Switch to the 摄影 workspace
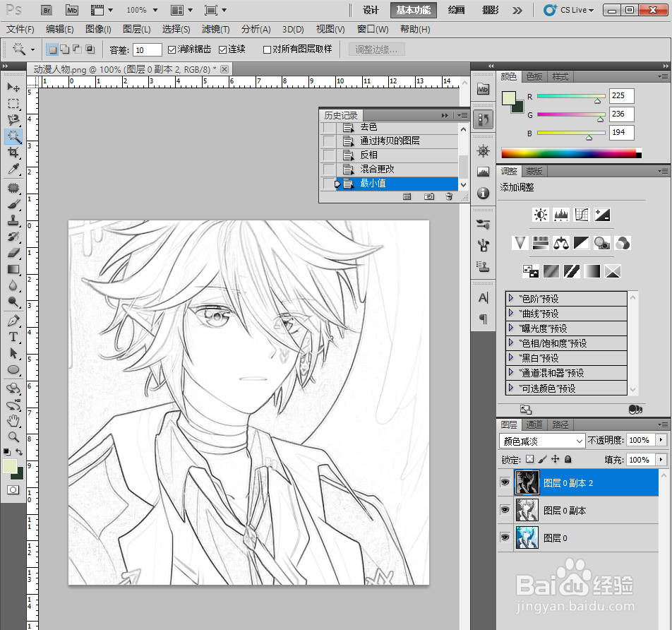This screenshot has height=630, width=672. tap(491, 11)
